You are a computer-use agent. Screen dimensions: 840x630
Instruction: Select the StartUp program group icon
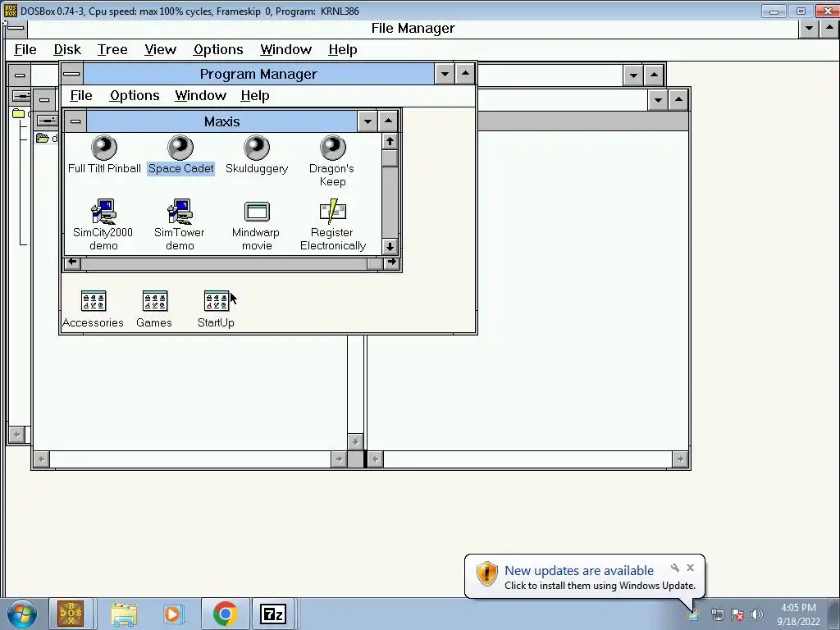(x=217, y=301)
